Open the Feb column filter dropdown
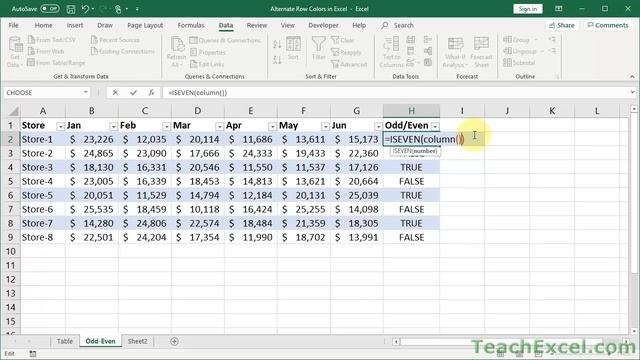Screen dimensions: 640x360 coord(166,126)
